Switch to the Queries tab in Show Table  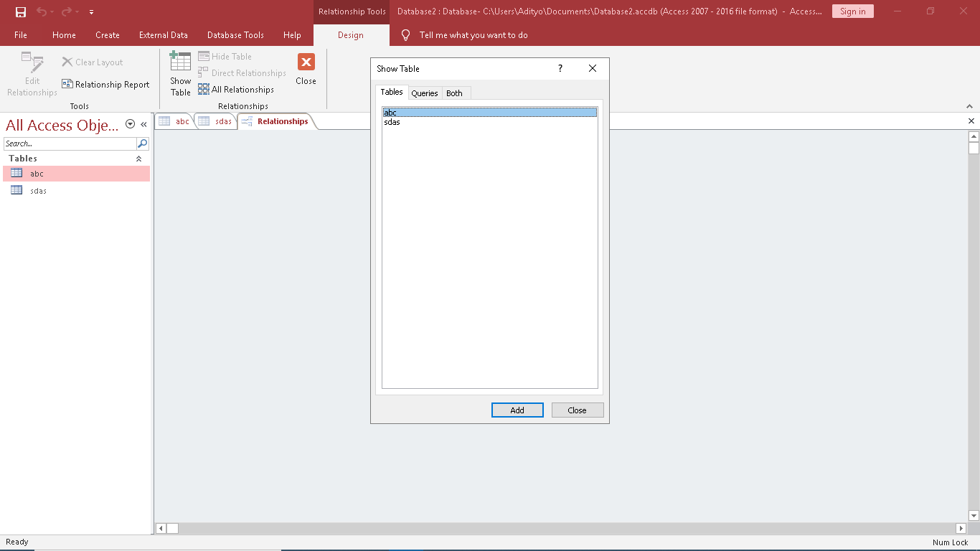pyautogui.click(x=424, y=93)
